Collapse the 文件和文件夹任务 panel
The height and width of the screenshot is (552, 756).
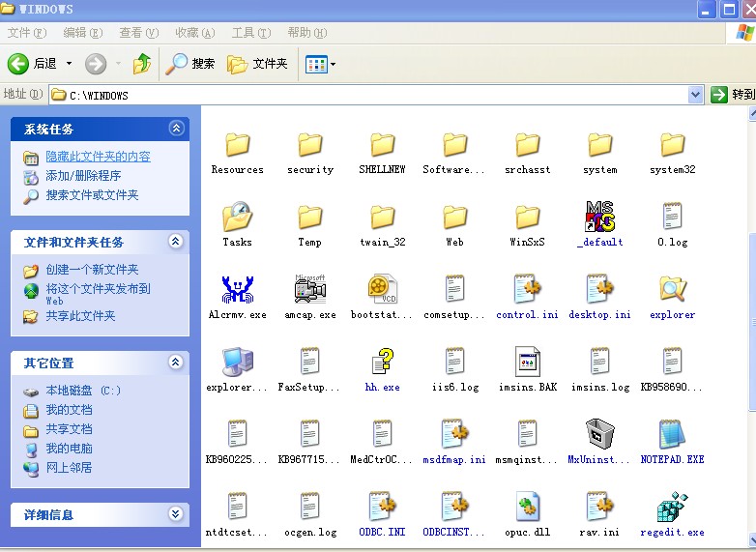[x=176, y=241]
